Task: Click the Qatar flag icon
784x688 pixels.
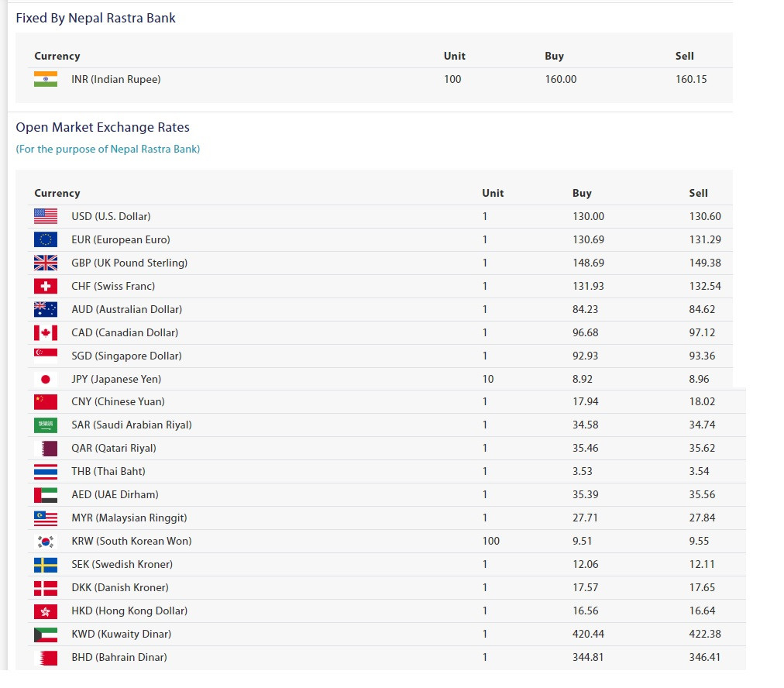Action: coord(46,448)
